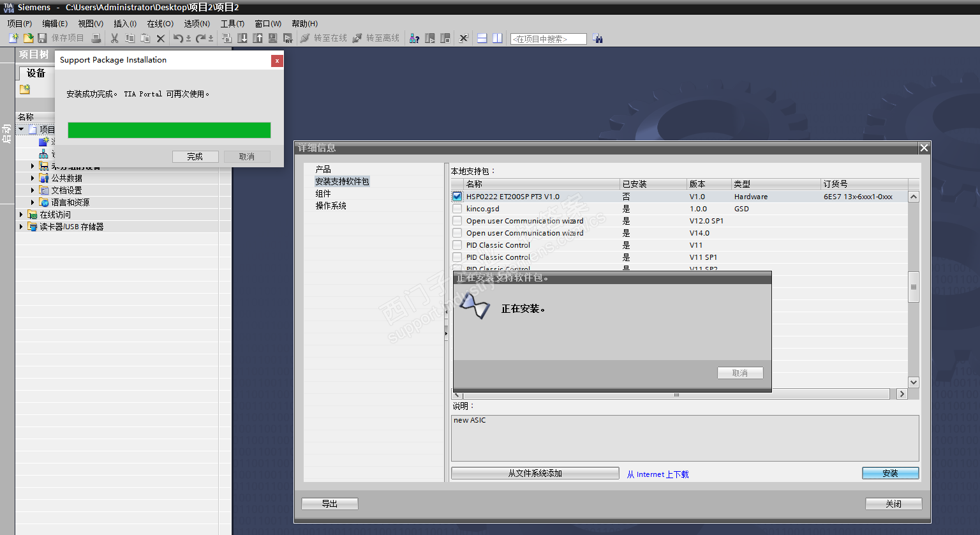The width and height of the screenshot is (980, 535).
Task: Click the Split editor horizontally icon
Action: pyautogui.click(x=482, y=38)
